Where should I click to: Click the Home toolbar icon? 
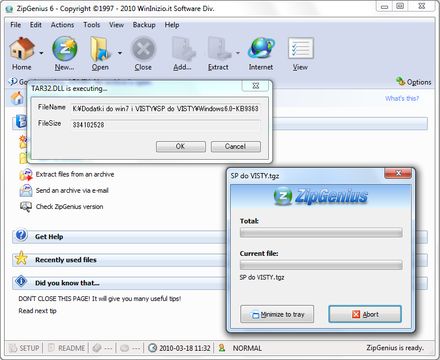click(22, 49)
